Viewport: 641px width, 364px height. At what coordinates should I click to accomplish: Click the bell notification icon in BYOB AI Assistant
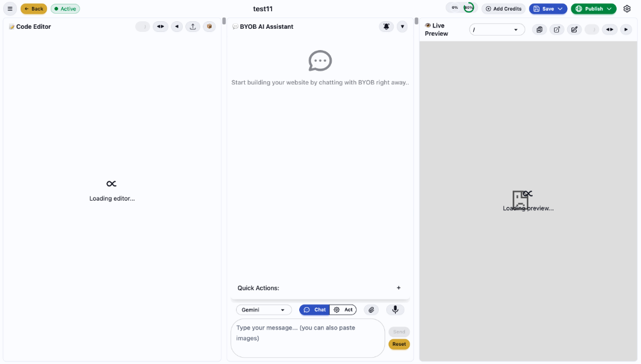coord(386,26)
